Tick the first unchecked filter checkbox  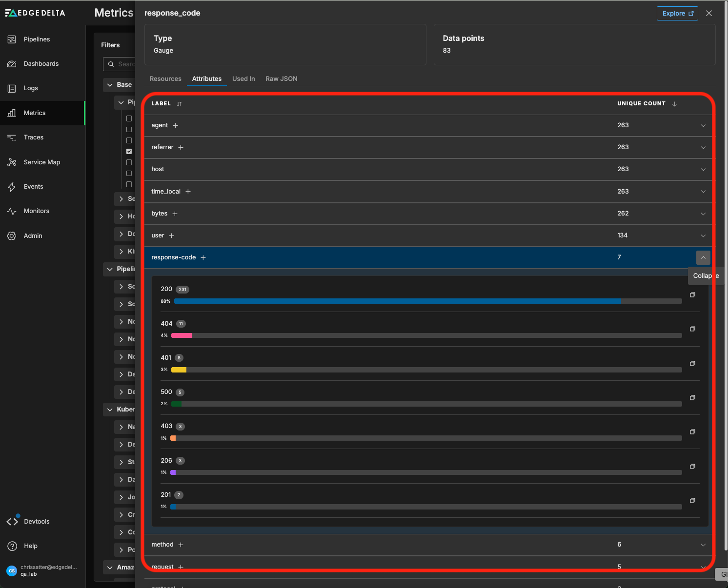tap(129, 118)
